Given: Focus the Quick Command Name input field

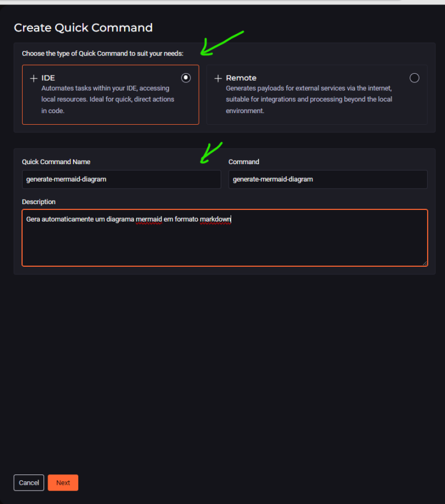Looking at the screenshot, I should coord(121,179).
